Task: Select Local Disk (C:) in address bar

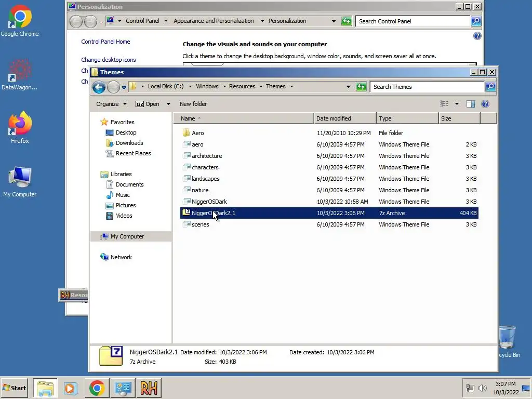Action: click(x=166, y=86)
